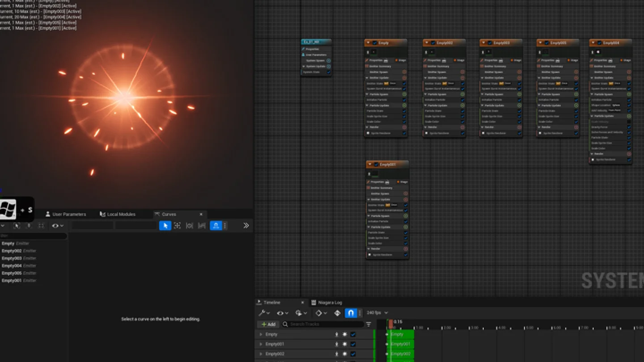Click the focus/fit curves icon next to select tool
Screen dimensions: 644x362
pyautogui.click(x=178, y=226)
